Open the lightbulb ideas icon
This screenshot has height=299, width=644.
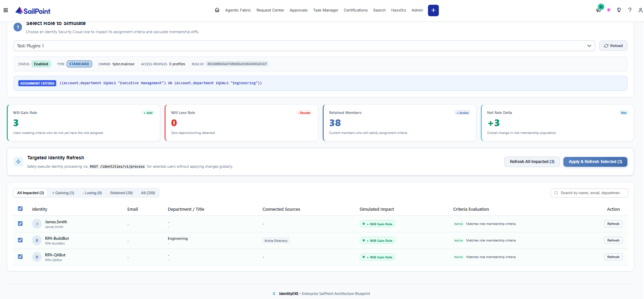coord(619,10)
